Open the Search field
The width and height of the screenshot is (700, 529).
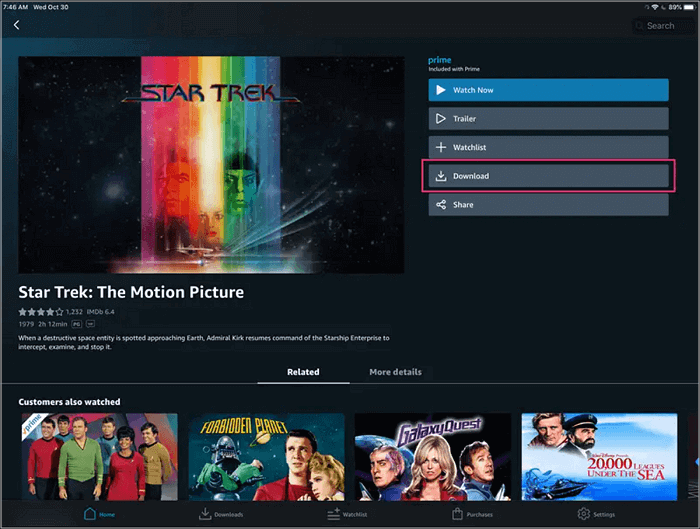coord(664,26)
